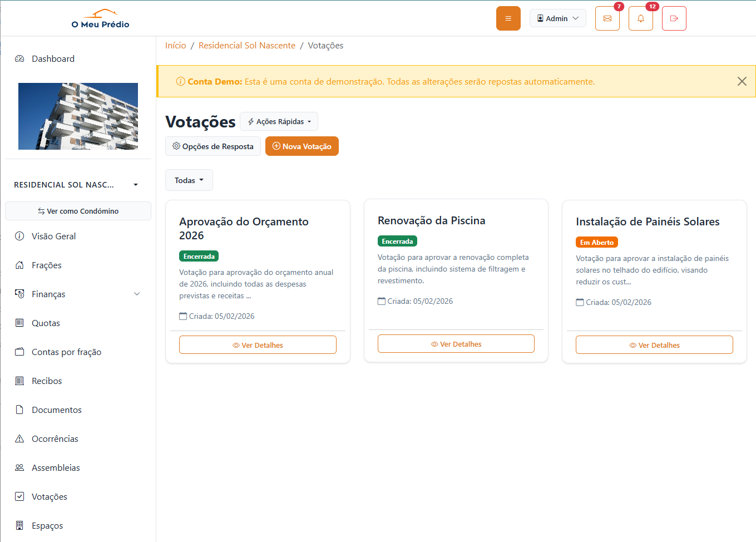
Task: Open the Todas filter dropdown
Action: pos(189,180)
